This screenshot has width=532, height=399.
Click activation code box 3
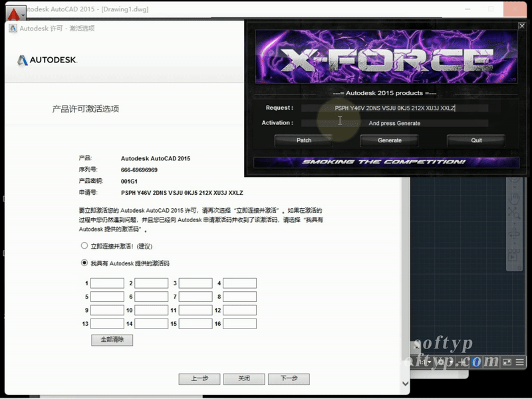coord(196,283)
